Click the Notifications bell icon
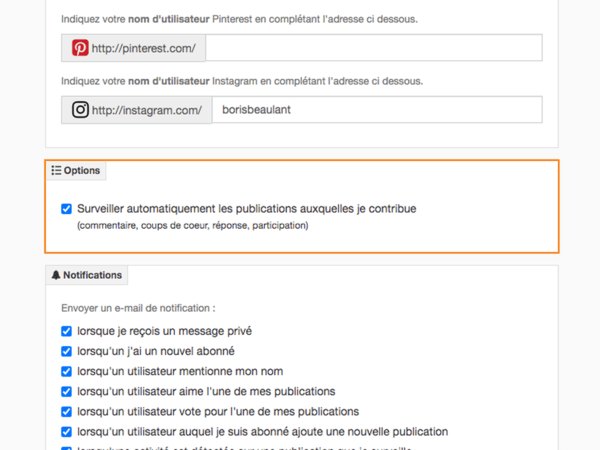 56,275
